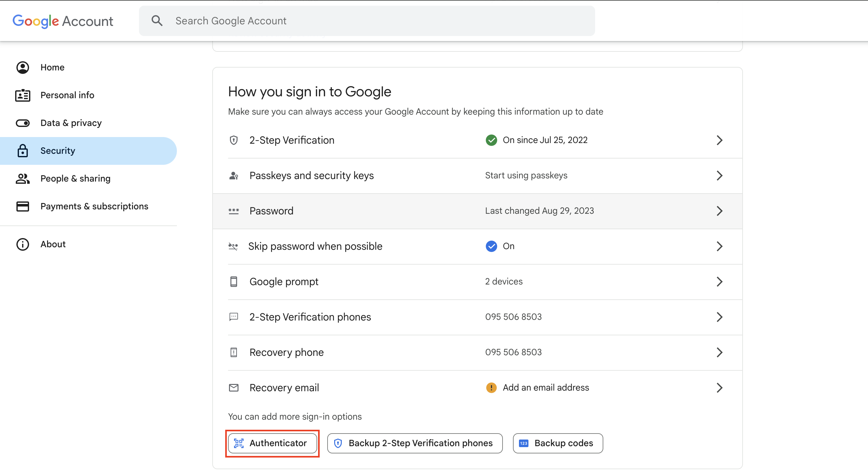This screenshot has width=868, height=473.
Task: Click 'Skip password when possible' label
Action: click(x=315, y=246)
